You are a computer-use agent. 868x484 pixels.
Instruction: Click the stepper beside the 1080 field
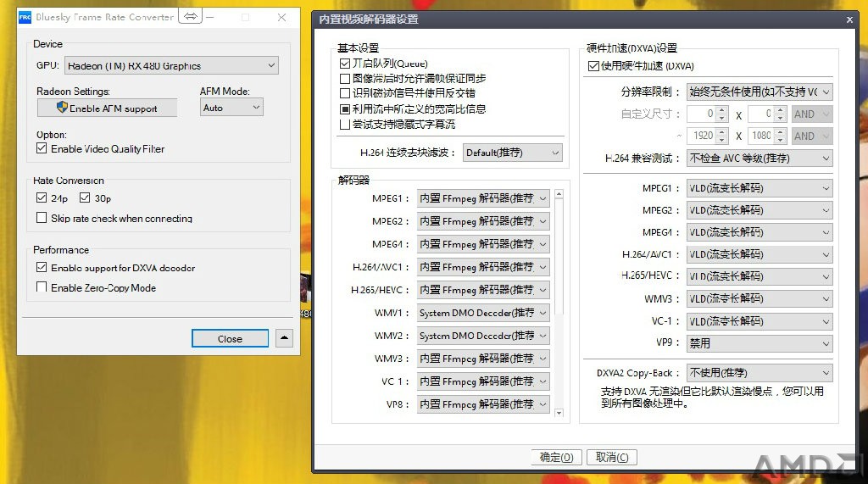click(x=780, y=136)
